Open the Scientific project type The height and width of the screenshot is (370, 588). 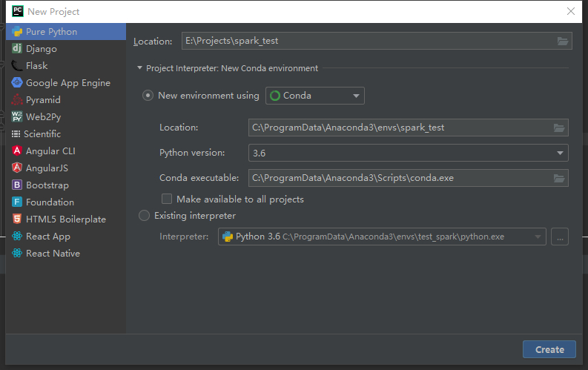coord(66,133)
